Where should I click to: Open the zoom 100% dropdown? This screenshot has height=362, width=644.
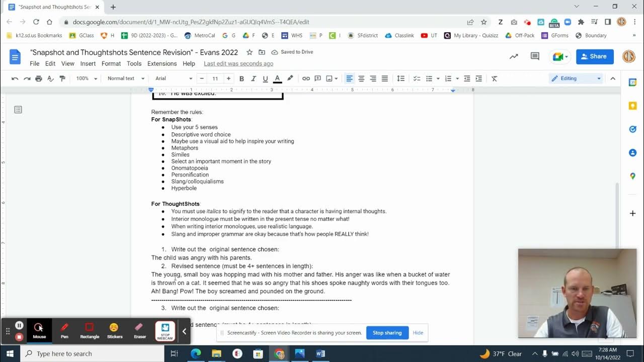click(x=86, y=78)
